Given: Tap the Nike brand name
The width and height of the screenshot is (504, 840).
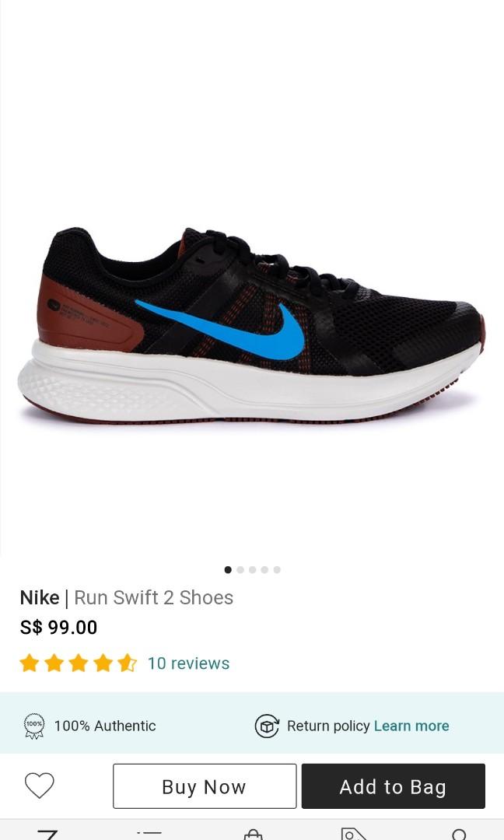Looking at the screenshot, I should click(40, 597).
